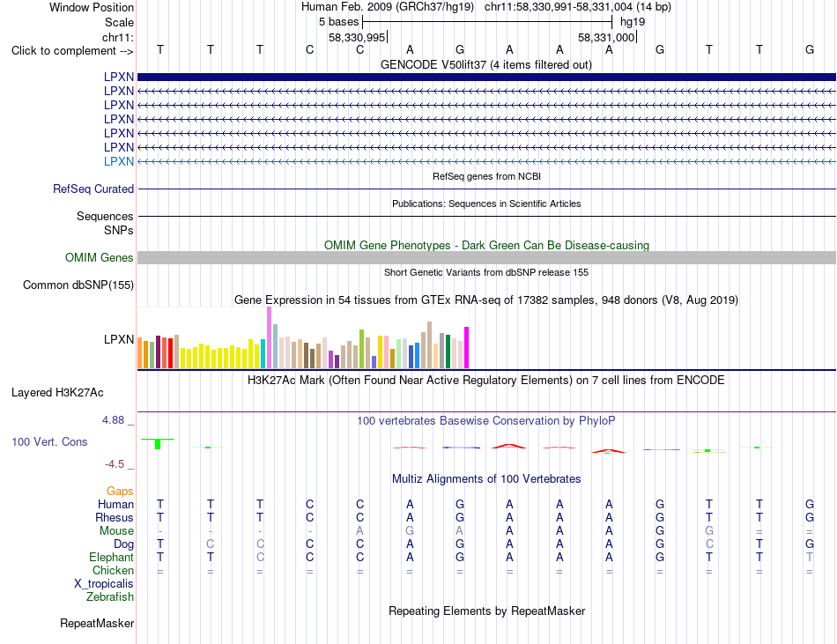
Task: Click the '5 bases' scale text
Action: [339, 22]
